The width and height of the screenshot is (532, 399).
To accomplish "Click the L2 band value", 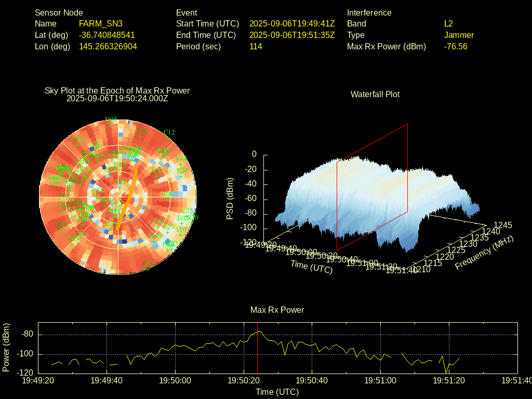I will 448,23.
